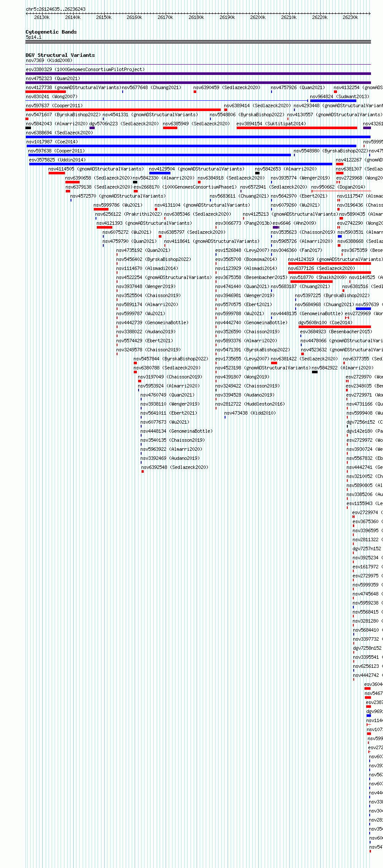Screen dimensions: 383x868
Task: Select the red nsv518770 (Shaikh2009) bar
Action: [x=312, y=282]
